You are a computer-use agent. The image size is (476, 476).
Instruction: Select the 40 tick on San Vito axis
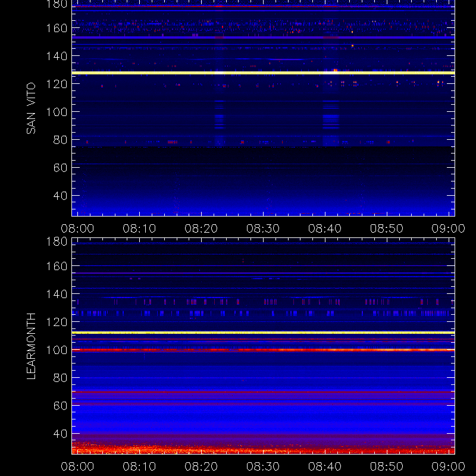click(60, 196)
